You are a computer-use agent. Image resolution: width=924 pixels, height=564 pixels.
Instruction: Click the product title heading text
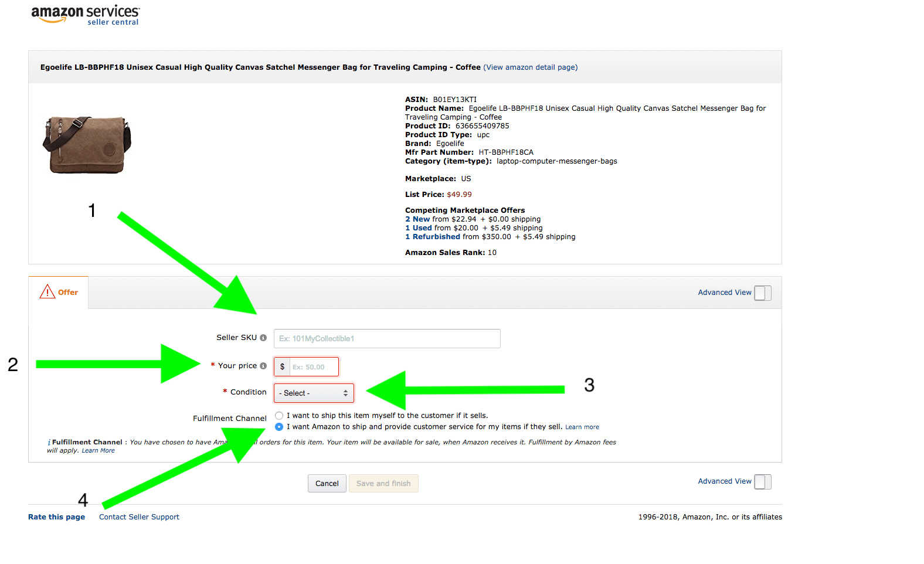click(260, 67)
